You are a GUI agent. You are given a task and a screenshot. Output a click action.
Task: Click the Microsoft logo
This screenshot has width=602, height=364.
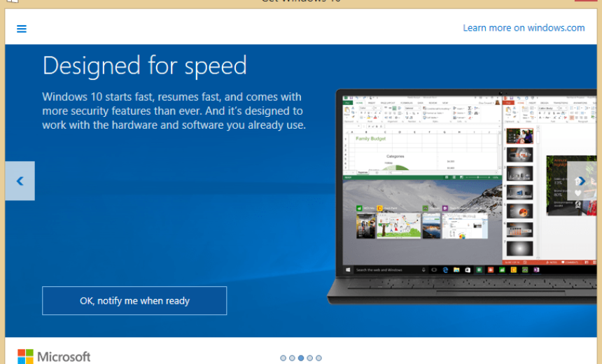coord(54,356)
